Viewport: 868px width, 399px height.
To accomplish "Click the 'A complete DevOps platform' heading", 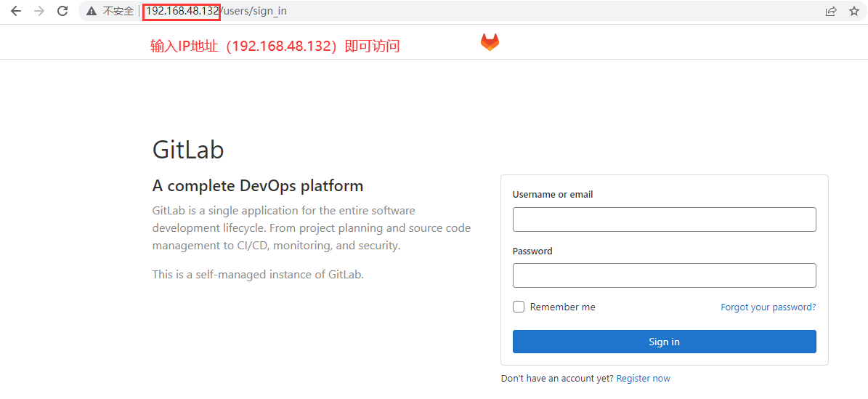I will 258,185.
